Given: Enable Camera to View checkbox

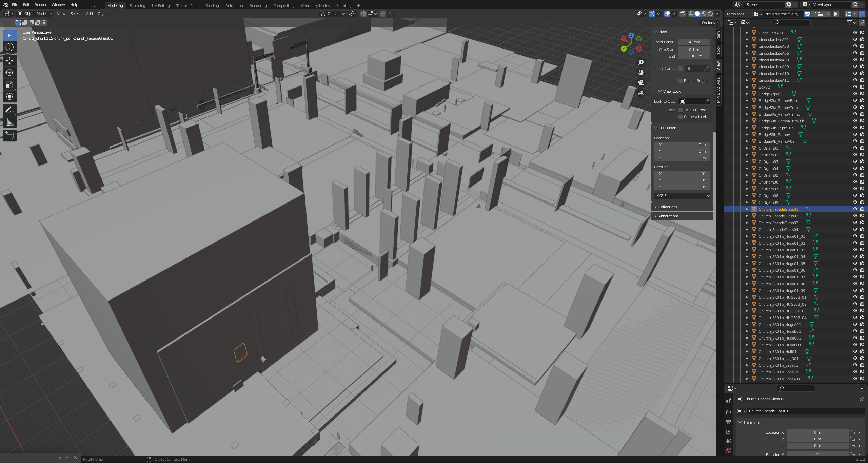Looking at the screenshot, I should coord(680,117).
